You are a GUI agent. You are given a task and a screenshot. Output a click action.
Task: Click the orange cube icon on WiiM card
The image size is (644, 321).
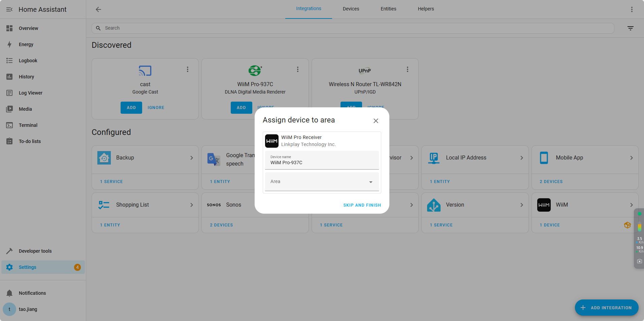(627, 225)
